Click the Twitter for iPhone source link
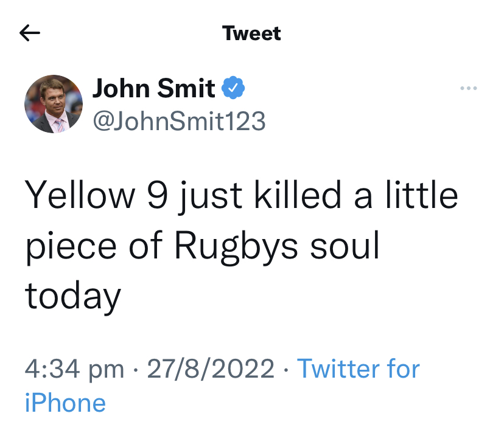The width and height of the screenshot is (504, 433). click(x=358, y=369)
